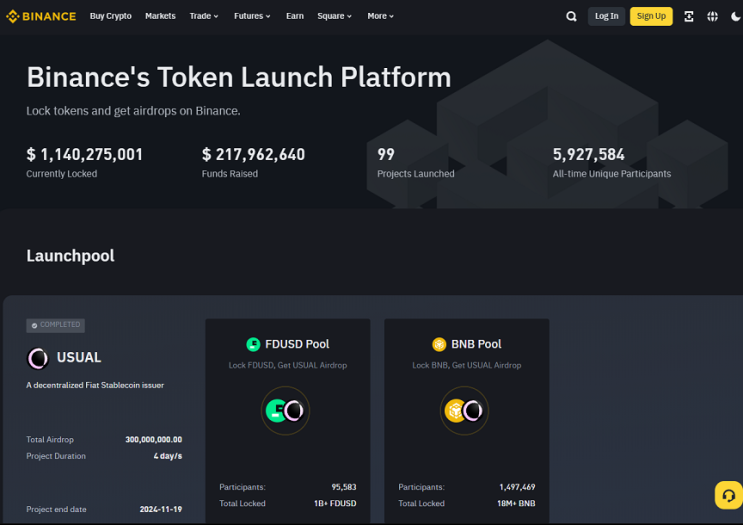Click '5,927,584' unique participants value

[589, 154]
